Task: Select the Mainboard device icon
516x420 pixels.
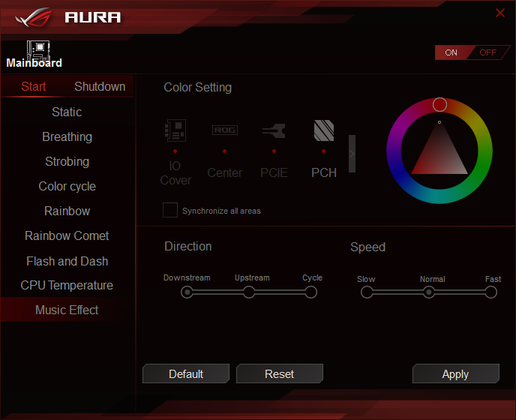Action: pyautogui.click(x=38, y=50)
